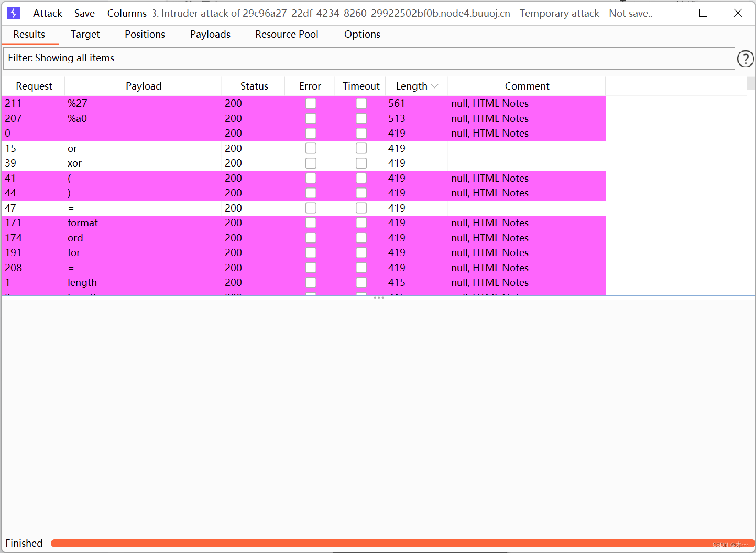Click the orange attack progress bar
Viewport: 756px width, 553px height.
click(402, 544)
